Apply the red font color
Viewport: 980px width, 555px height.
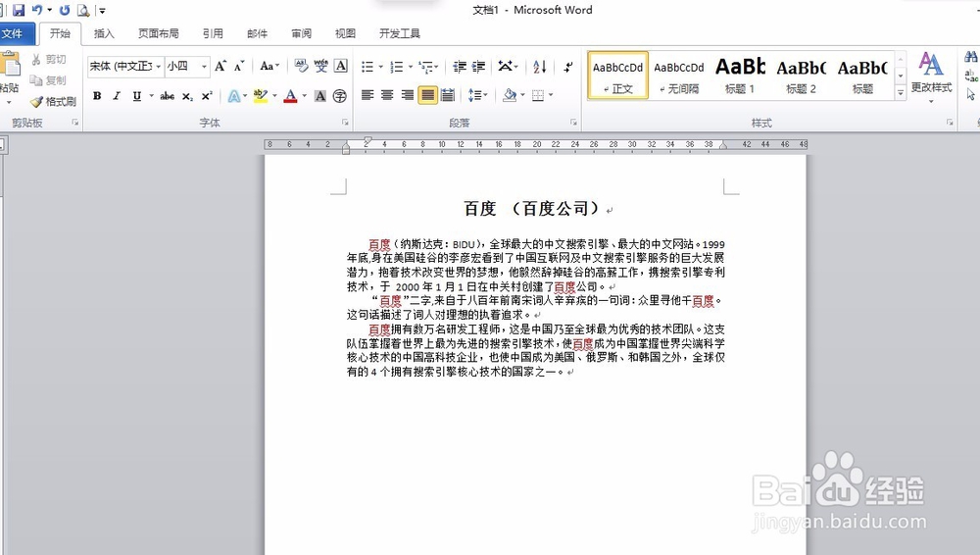click(290, 96)
